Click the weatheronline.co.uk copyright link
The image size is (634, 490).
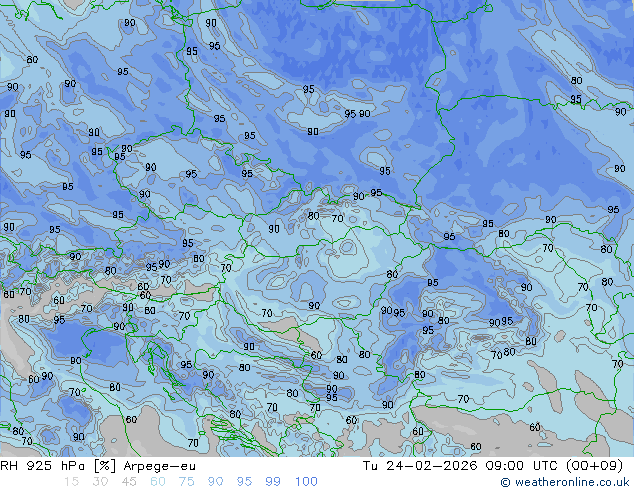click(x=565, y=482)
